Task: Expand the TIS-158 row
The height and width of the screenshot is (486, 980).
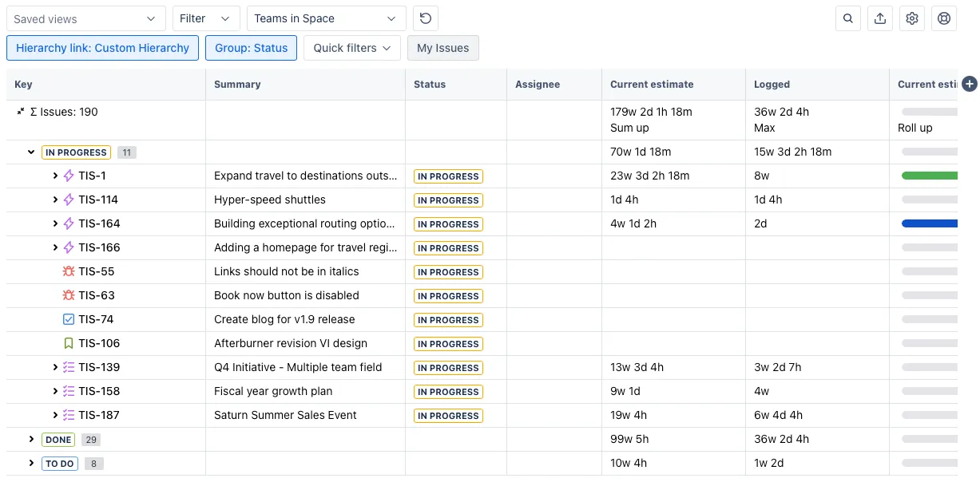Action: click(55, 391)
